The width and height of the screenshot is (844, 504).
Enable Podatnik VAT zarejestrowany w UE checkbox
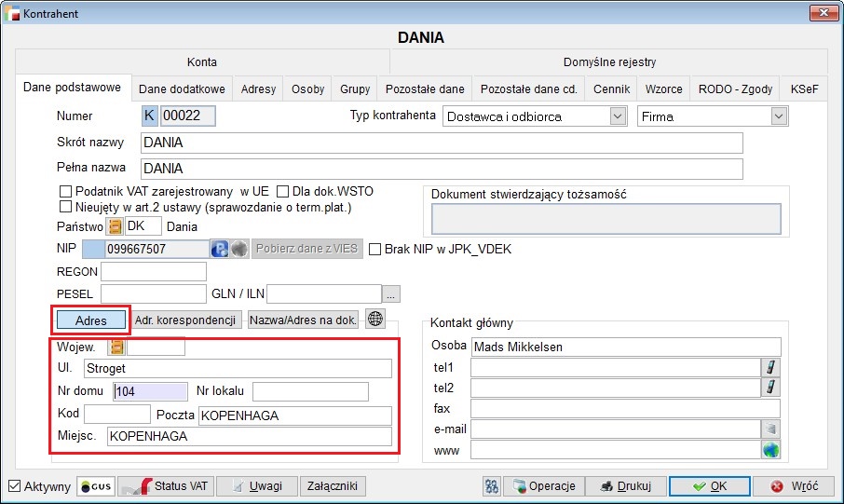click(66, 192)
